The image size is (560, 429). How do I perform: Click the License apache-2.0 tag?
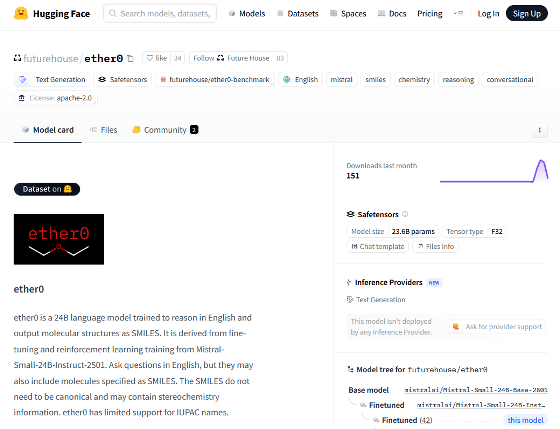tap(56, 98)
